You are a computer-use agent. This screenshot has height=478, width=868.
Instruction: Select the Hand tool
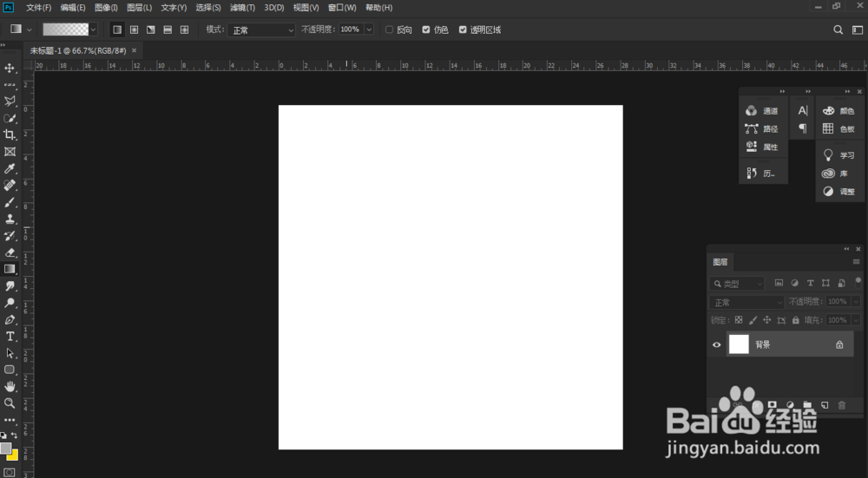point(10,386)
